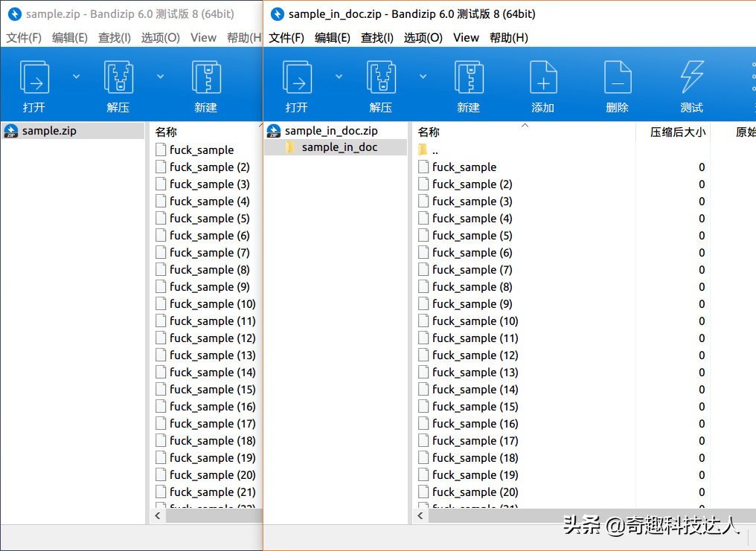The width and height of the screenshot is (756, 551).
Task: Click the Test (测试) lightning icon
Action: click(x=692, y=77)
